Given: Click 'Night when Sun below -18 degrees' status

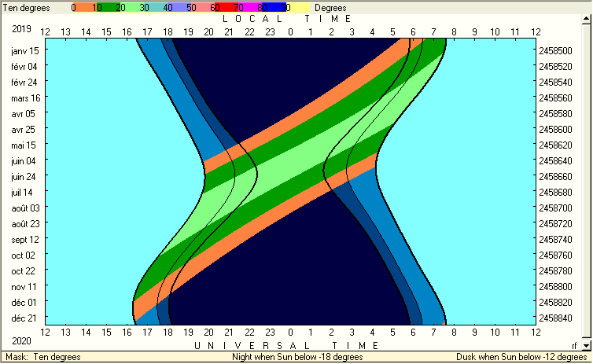Looking at the screenshot, I should pos(297,357).
